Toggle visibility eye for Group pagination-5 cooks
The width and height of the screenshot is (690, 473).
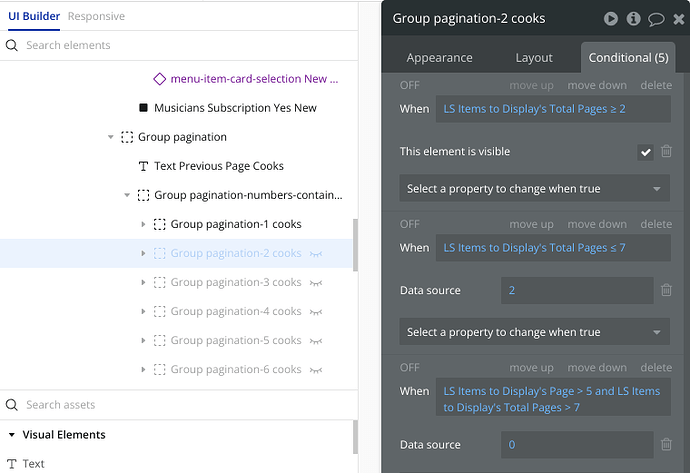[x=316, y=341]
